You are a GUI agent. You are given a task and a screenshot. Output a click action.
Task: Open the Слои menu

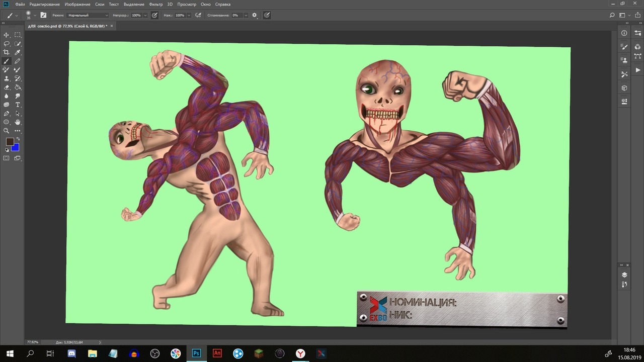coord(100,4)
